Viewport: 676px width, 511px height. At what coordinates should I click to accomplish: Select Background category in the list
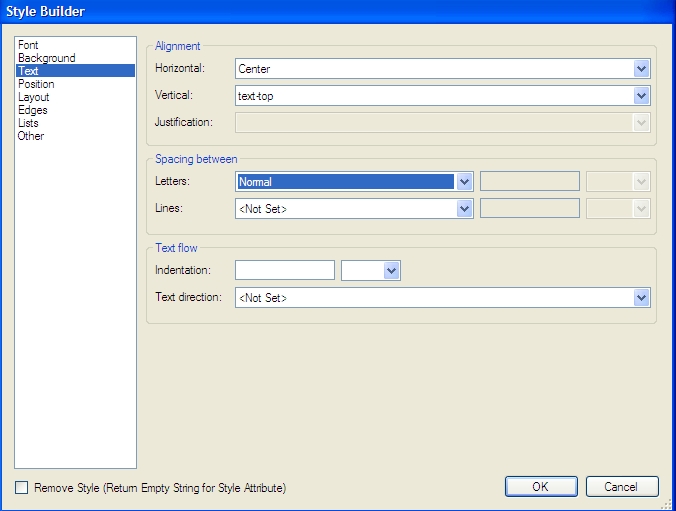[x=46, y=58]
